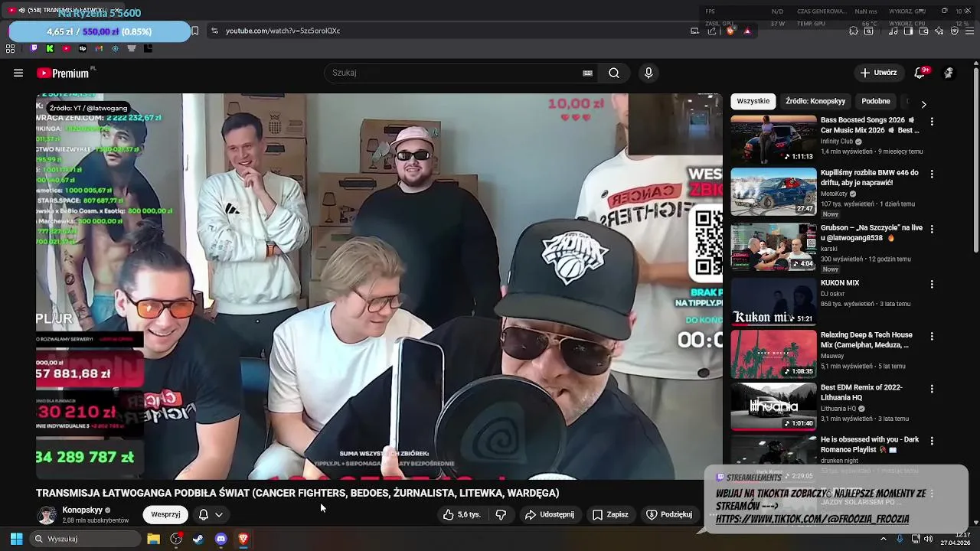This screenshot has height=551, width=980.
Task: Play the Lithuania HQ EDM Remix thumbnail
Action: [x=773, y=406]
